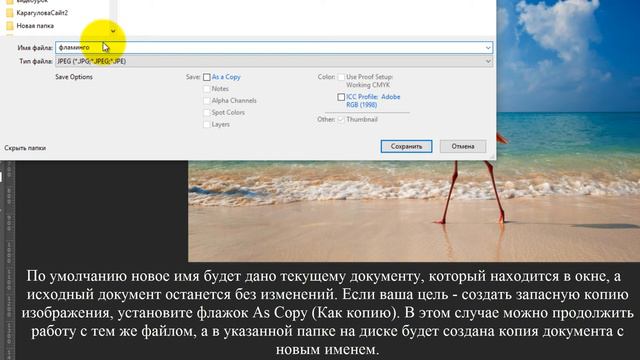Click the Save Options label
The height and width of the screenshot is (360, 640).
[x=74, y=77]
